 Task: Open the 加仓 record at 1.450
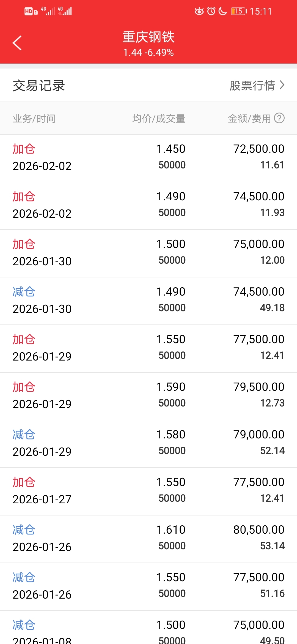tap(148, 158)
